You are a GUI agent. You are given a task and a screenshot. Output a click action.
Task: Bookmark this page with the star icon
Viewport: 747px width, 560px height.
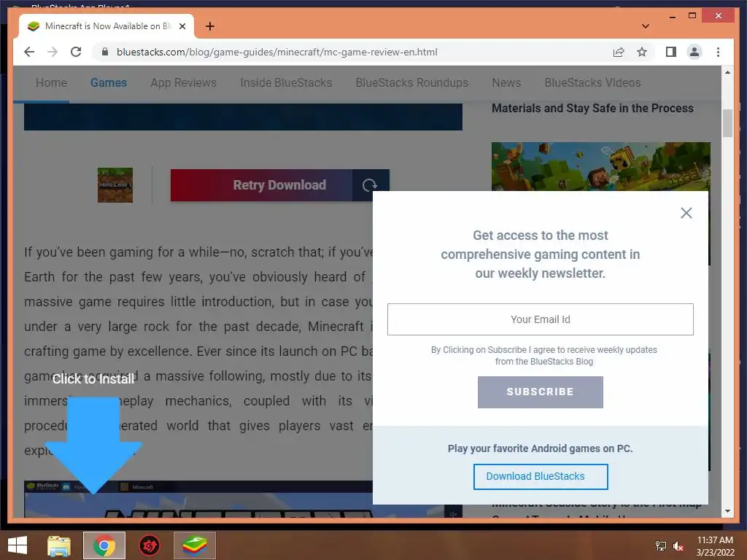click(x=642, y=52)
